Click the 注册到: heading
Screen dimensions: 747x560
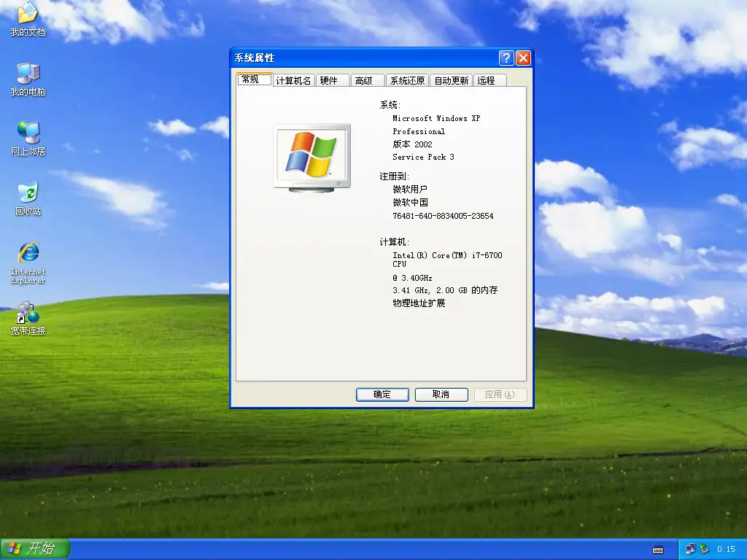tap(395, 176)
